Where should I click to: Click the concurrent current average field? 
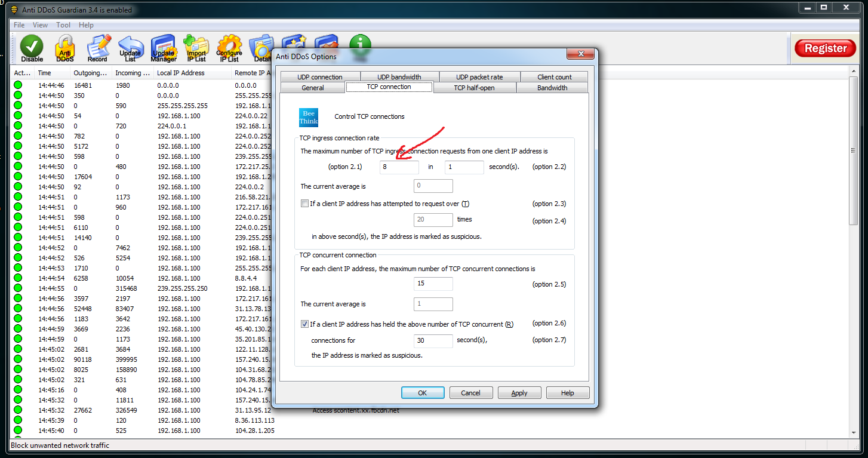pos(433,304)
